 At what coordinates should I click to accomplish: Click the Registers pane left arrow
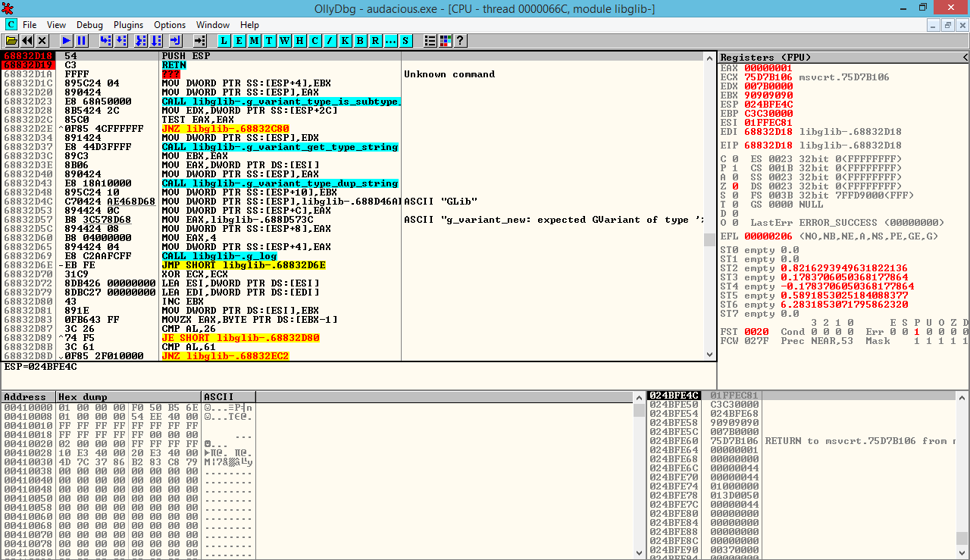[x=965, y=58]
